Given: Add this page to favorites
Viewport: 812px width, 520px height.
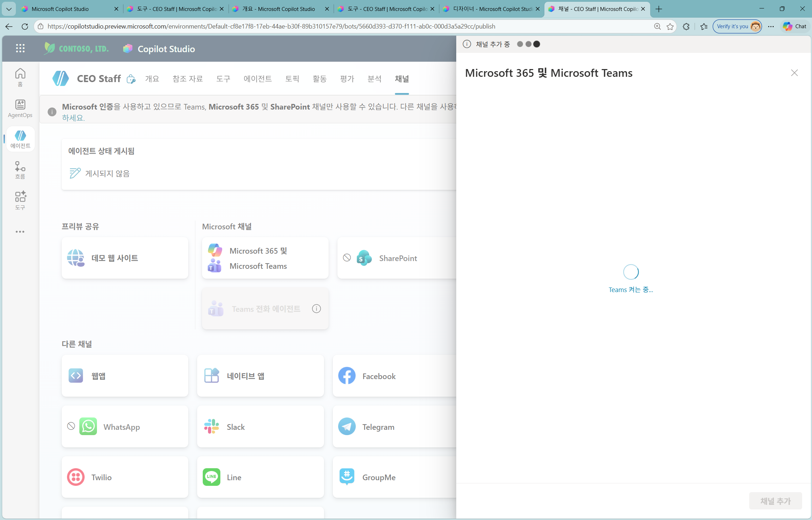Looking at the screenshot, I should coord(670,26).
